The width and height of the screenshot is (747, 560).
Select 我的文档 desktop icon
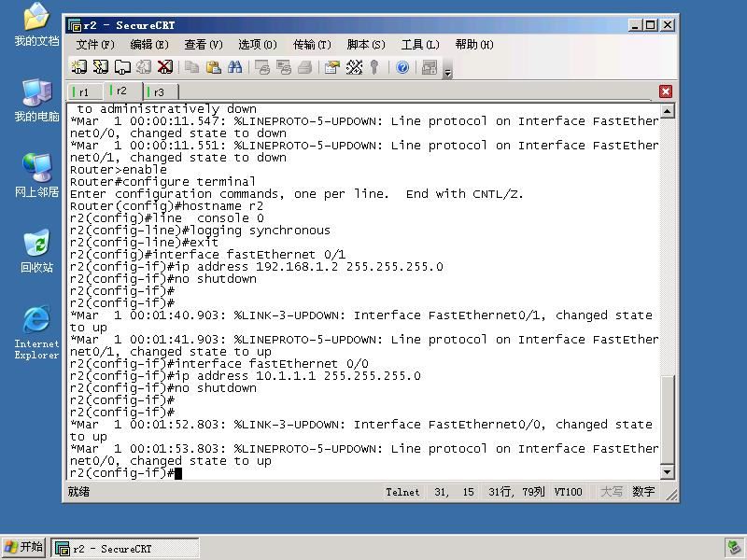[36, 24]
